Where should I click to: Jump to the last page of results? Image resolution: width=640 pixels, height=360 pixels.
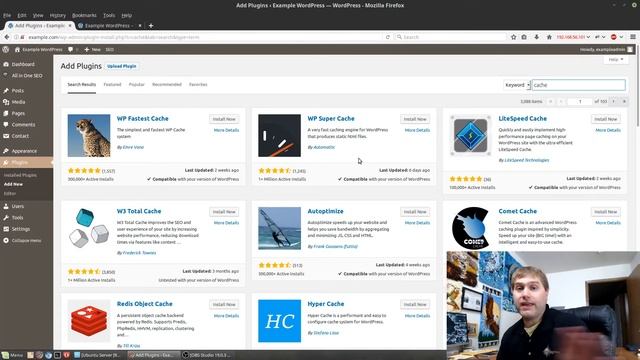pyautogui.click(x=624, y=101)
